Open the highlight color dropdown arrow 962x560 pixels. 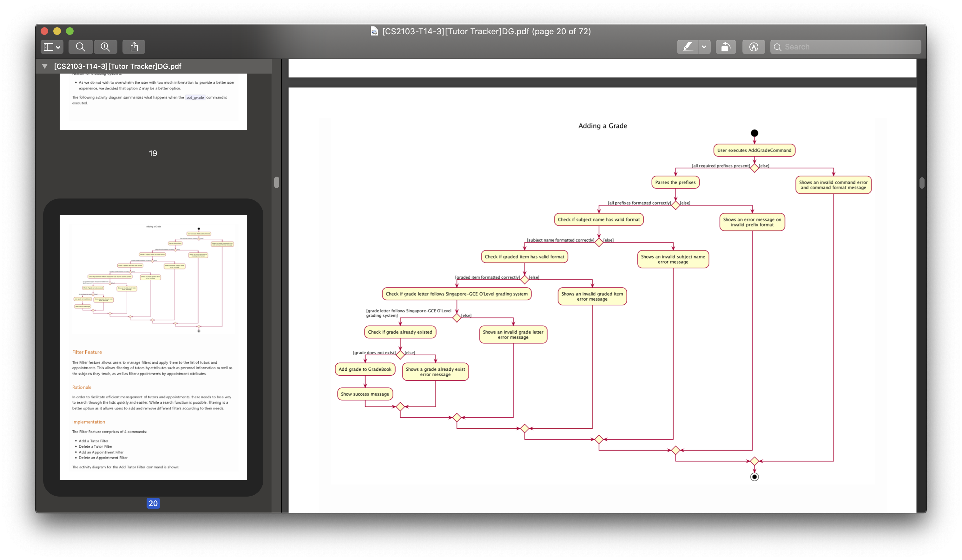click(x=704, y=47)
